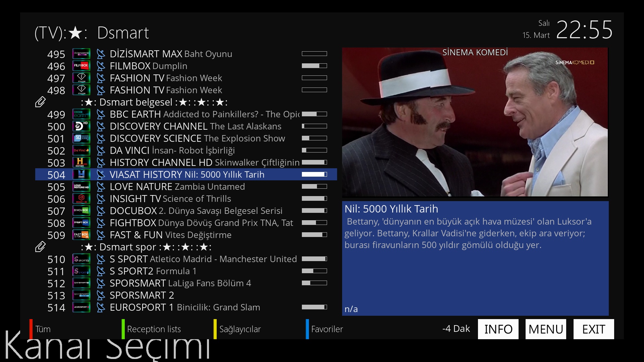The image size is (644, 362).
Task: Click the FASHION TV logo in row 497
Action: tap(82, 78)
